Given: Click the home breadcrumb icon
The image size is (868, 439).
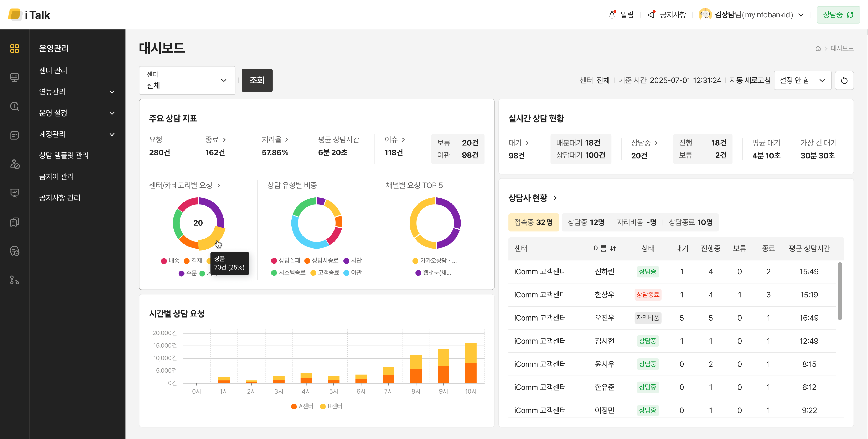Looking at the screenshot, I should pyautogui.click(x=818, y=49).
